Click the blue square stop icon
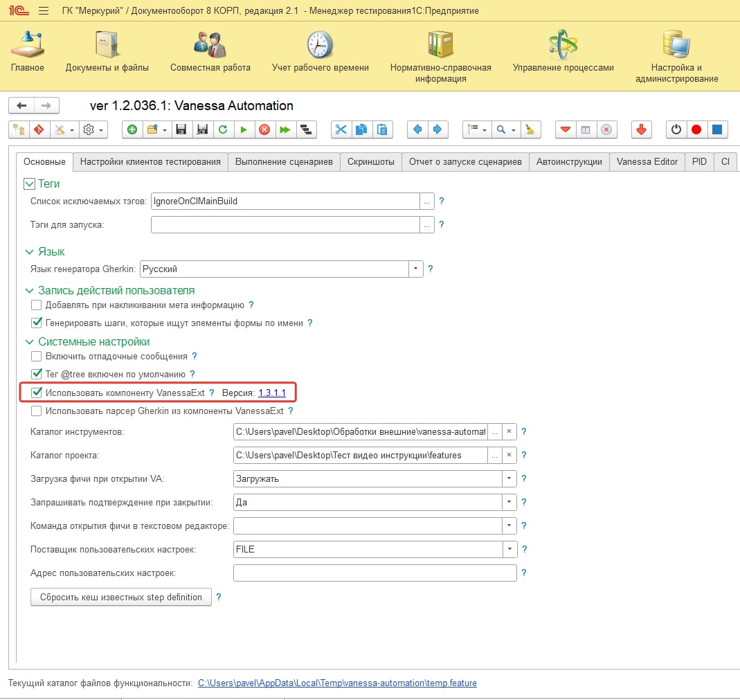Image resolution: width=740 pixels, height=700 pixels. click(x=717, y=129)
